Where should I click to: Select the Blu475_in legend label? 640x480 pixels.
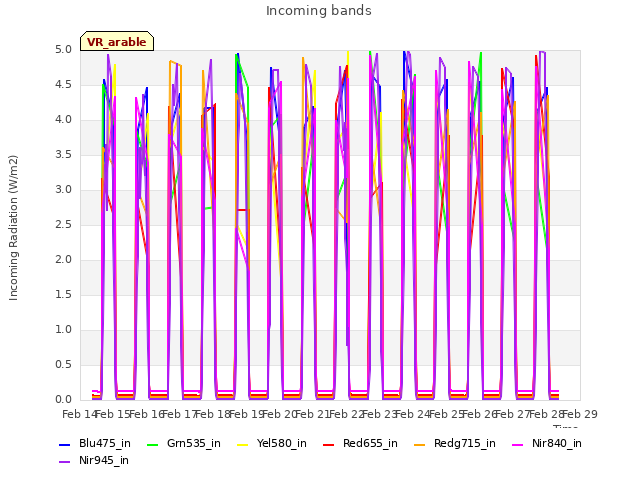tap(105, 444)
